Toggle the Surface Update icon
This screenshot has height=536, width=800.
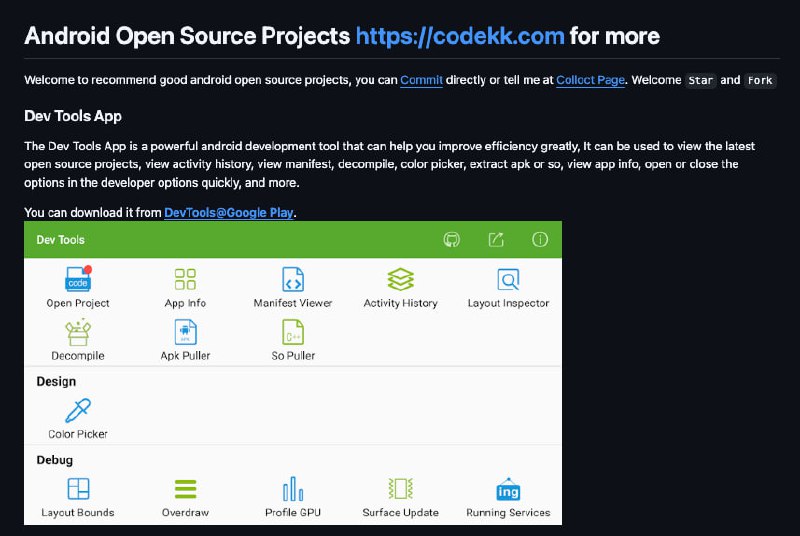pos(401,489)
